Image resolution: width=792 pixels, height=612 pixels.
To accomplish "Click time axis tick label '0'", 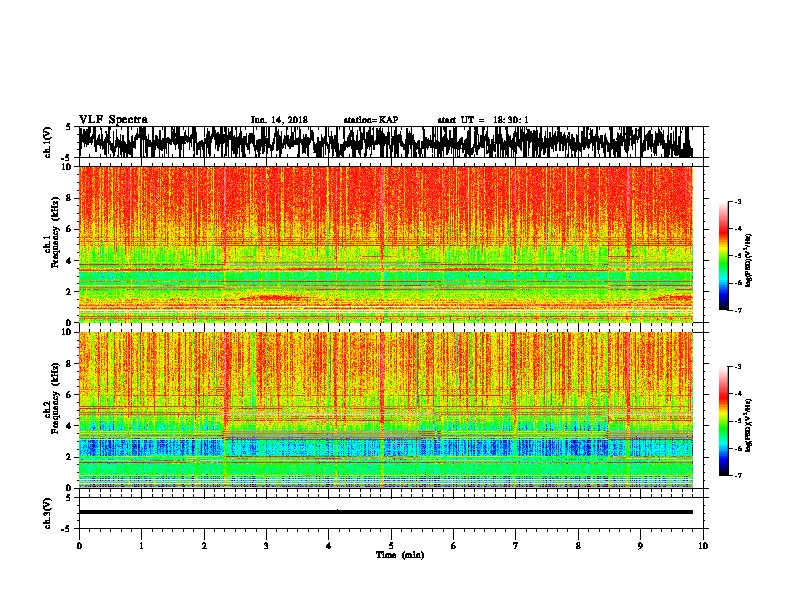I will (79, 546).
